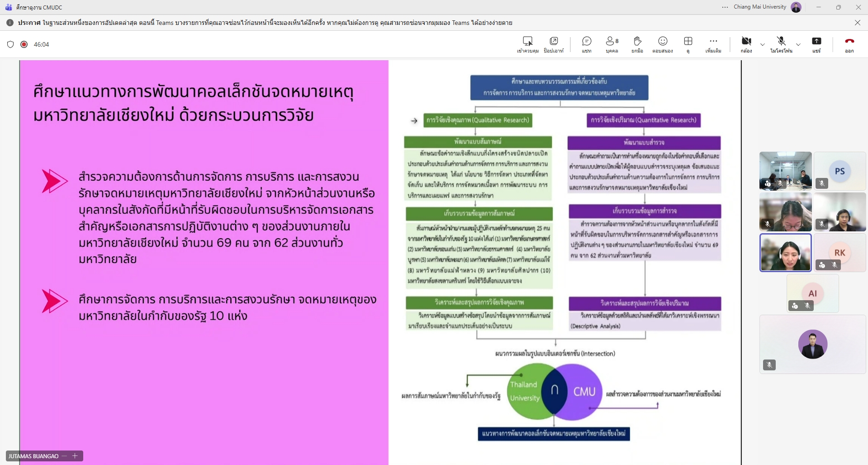Open reactions (ตอบสนอง) smiley icon
Image resolution: width=868 pixels, height=465 pixels.
pos(663,44)
